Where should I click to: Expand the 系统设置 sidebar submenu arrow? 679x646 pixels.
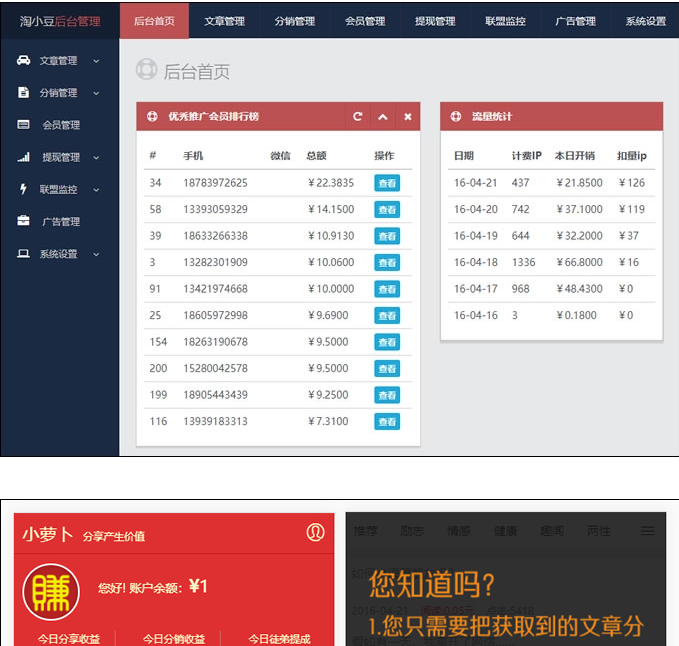tap(96, 254)
